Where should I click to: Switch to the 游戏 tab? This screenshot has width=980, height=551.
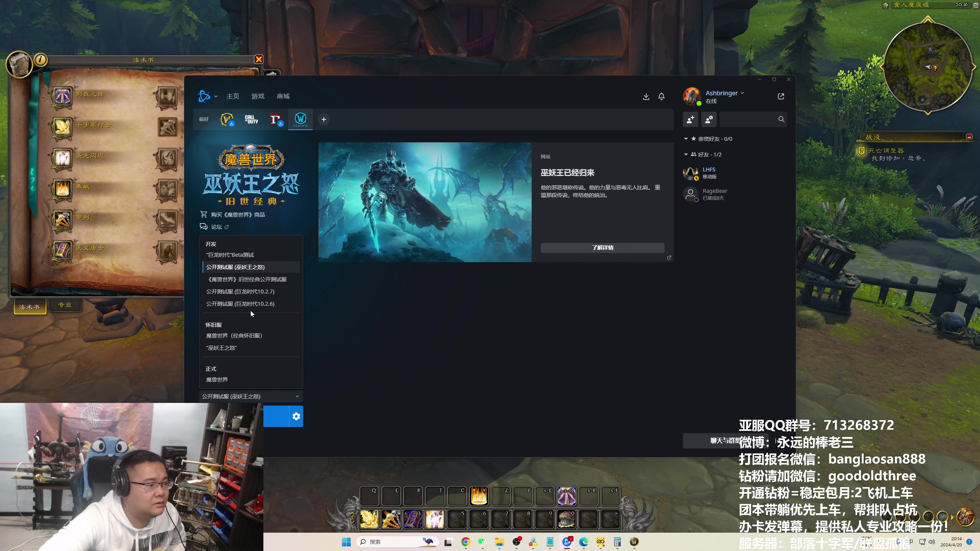coord(258,96)
